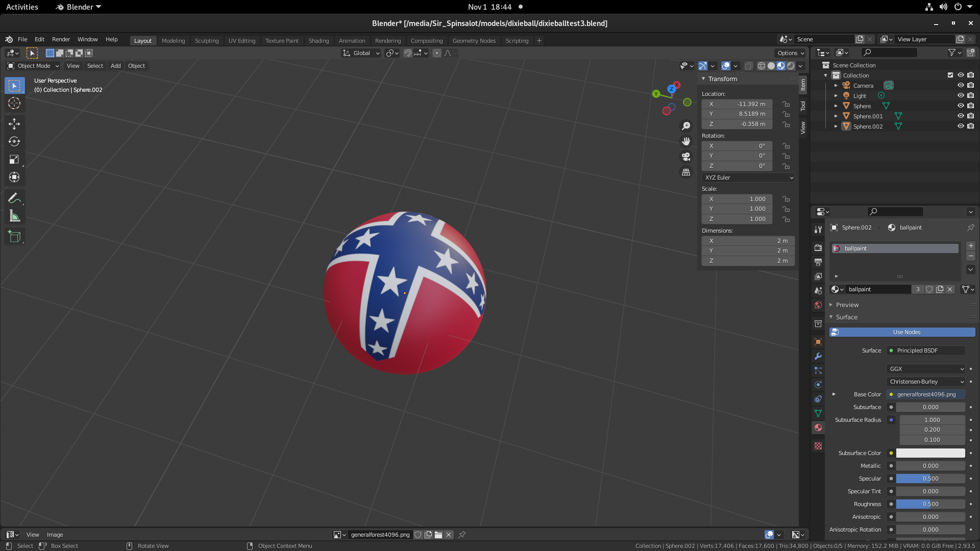Screen dimensions: 980x551
Task: Select the Rotate tool
Action: 14,141
